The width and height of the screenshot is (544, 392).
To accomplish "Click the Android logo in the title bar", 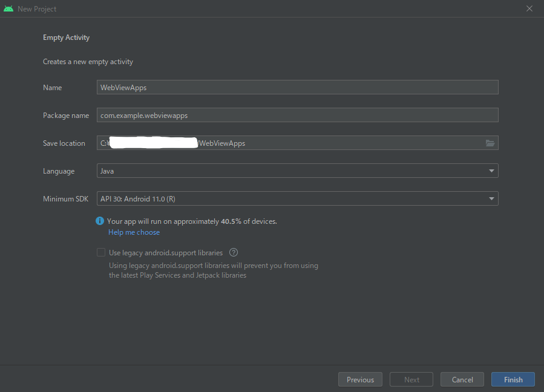I will click(x=8, y=8).
